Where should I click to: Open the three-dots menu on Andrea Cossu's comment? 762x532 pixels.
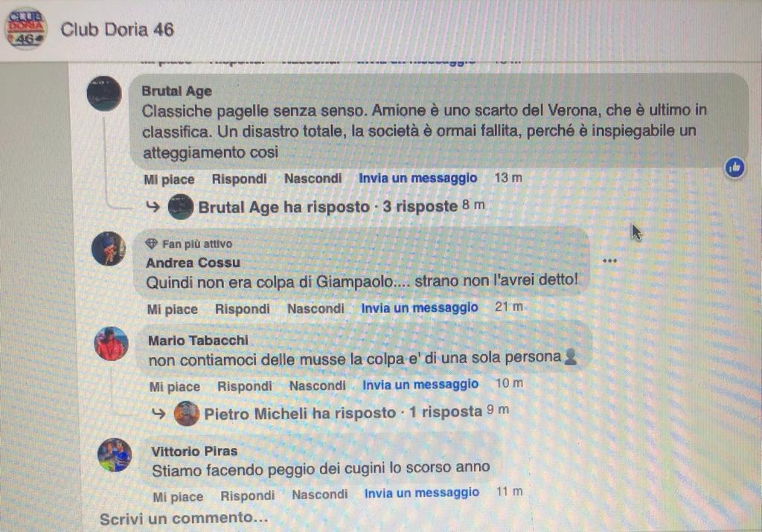click(609, 261)
